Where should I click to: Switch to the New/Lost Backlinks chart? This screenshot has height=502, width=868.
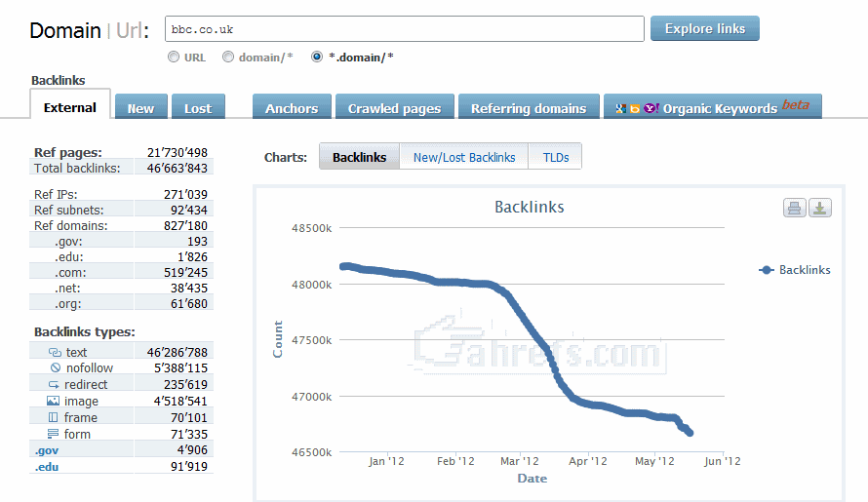pyautogui.click(x=464, y=157)
